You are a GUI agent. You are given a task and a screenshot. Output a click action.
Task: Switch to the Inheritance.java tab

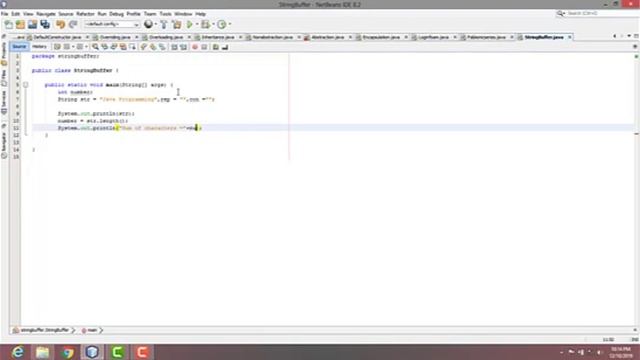pos(218,37)
